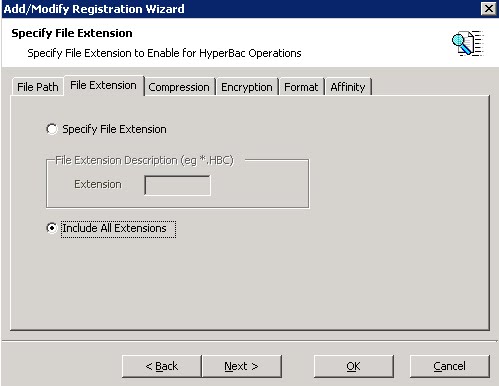Advance the wizard with Next
The width and height of the screenshot is (499, 386).
(242, 366)
